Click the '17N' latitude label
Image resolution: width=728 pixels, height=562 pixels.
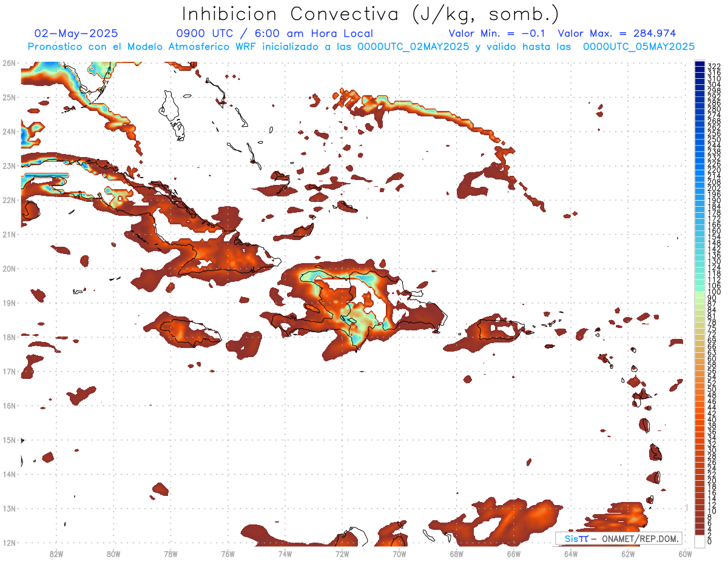coord(9,371)
